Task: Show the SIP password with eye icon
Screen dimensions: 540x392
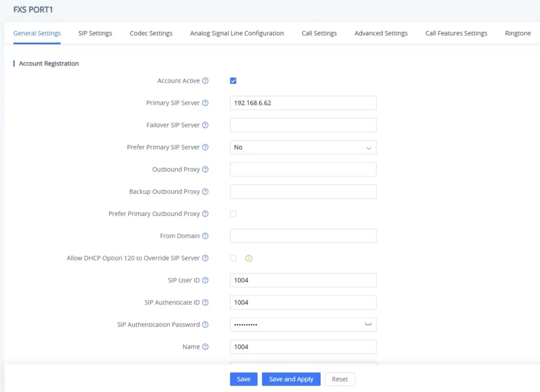Action: pos(368,325)
